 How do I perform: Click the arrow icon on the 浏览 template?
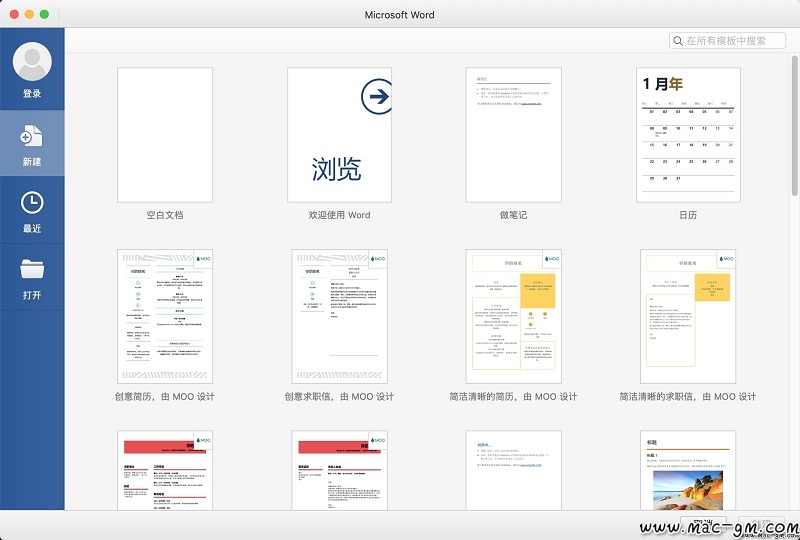[377, 96]
